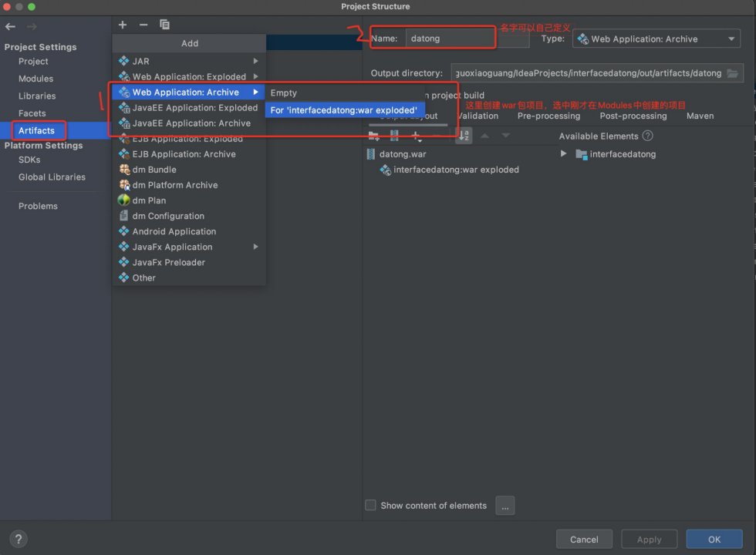Click the create directory icon in layout toolbar

[373, 136]
